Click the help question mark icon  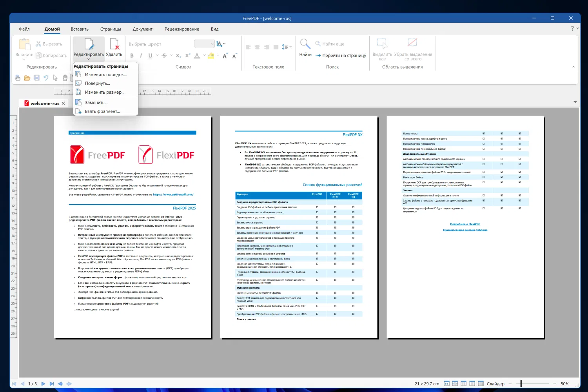point(572,29)
